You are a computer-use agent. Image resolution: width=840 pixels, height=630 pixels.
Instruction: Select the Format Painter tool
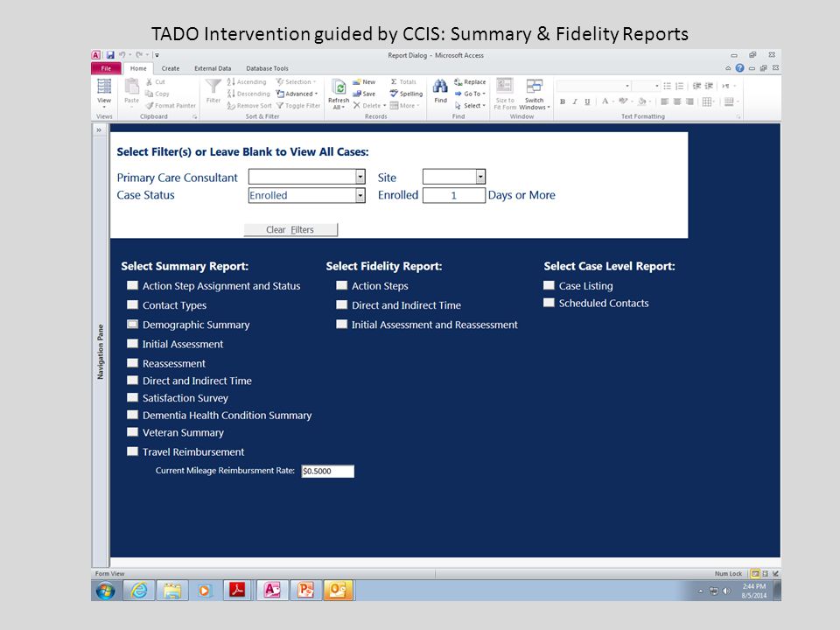point(171,106)
